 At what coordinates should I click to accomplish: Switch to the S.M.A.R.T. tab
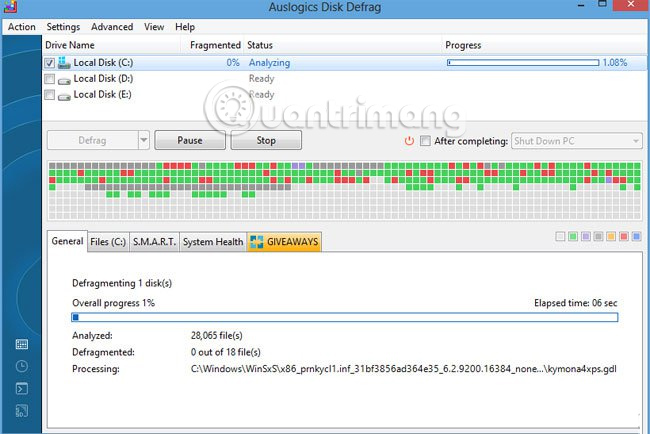[x=154, y=242]
